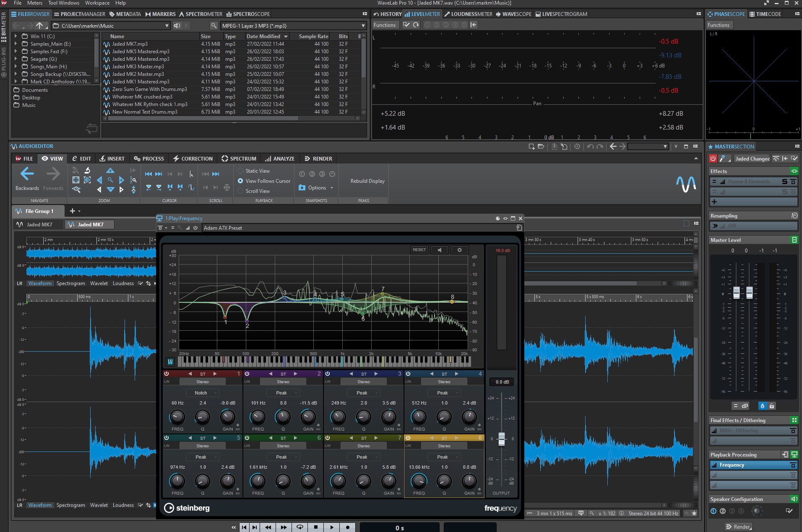The width and height of the screenshot is (802, 532).
Task: Click the redo icon in Audio Editor toolbar
Action: [600, 146]
